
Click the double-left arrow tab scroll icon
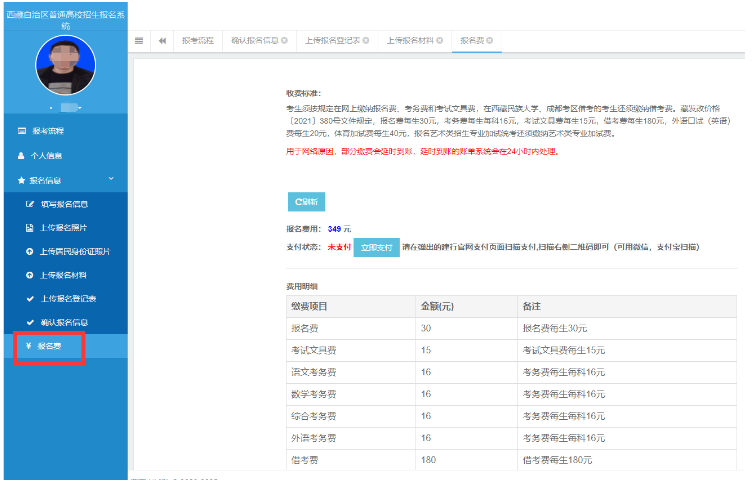coord(162,41)
